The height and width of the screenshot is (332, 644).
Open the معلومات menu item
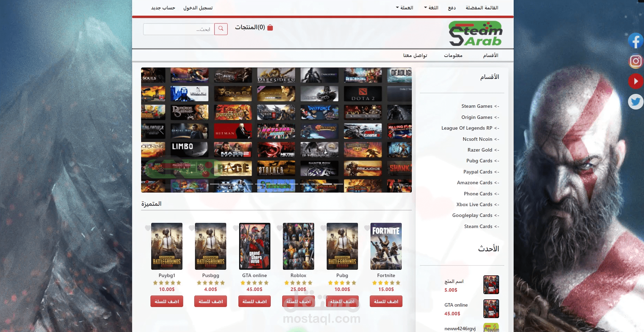coord(454,55)
